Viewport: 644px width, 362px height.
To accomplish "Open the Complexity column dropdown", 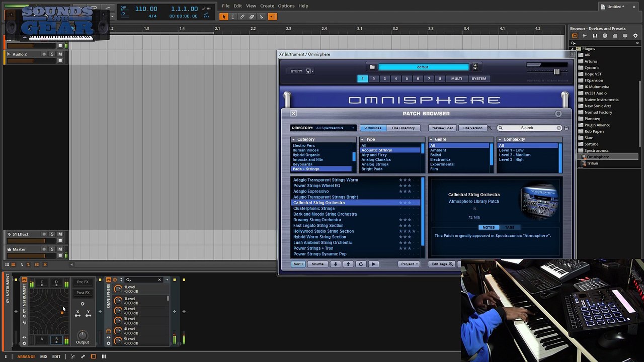I will [529, 140].
